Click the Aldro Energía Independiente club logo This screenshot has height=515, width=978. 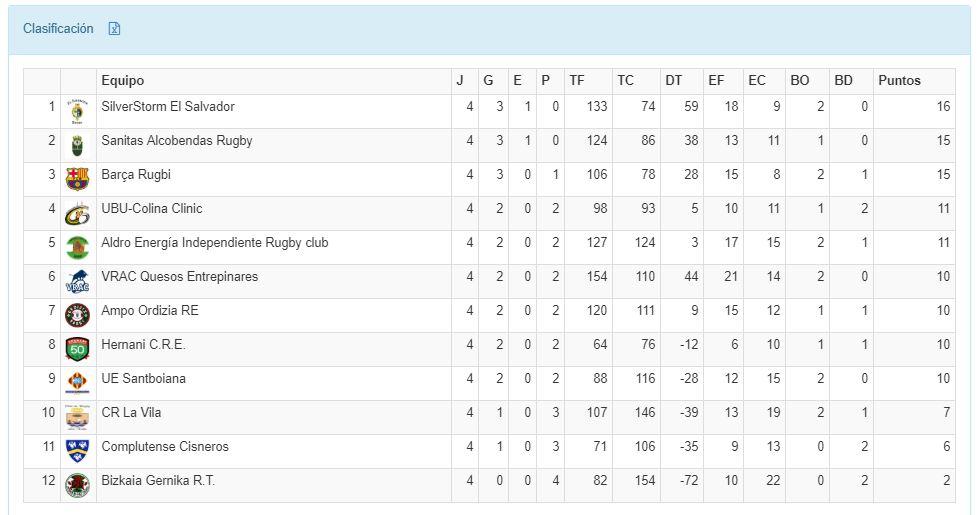[77, 247]
